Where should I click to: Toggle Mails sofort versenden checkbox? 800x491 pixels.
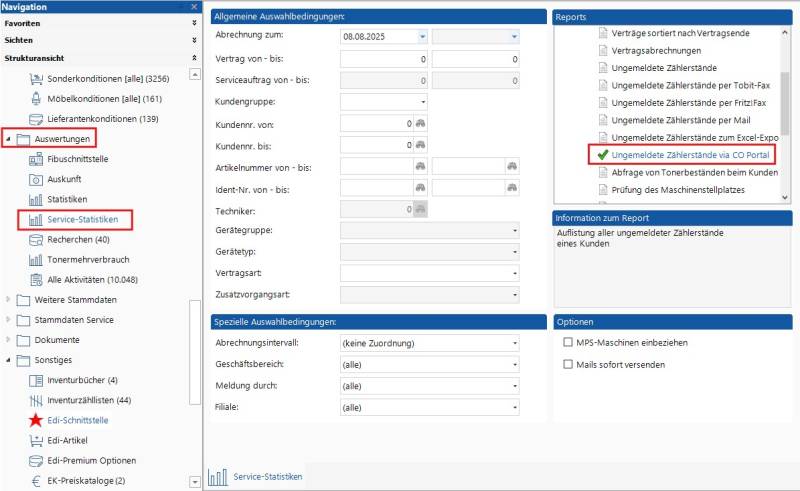pyautogui.click(x=568, y=365)
